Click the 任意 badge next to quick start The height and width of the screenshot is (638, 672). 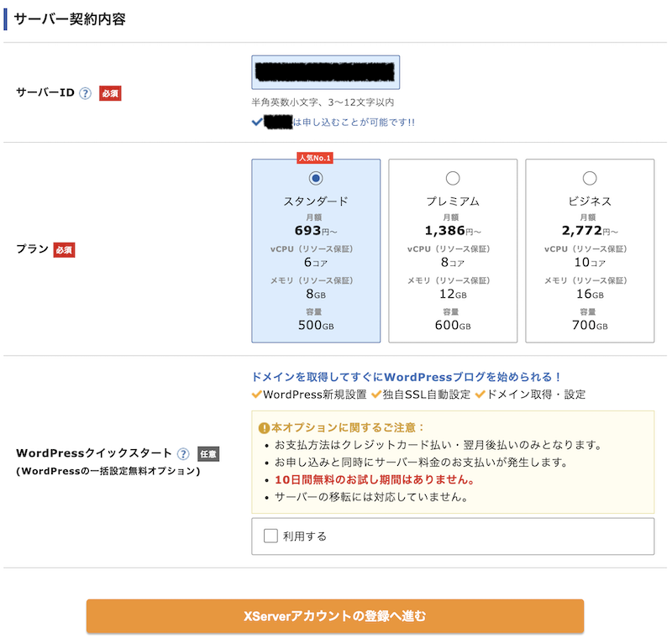click(x=208, y=452)
